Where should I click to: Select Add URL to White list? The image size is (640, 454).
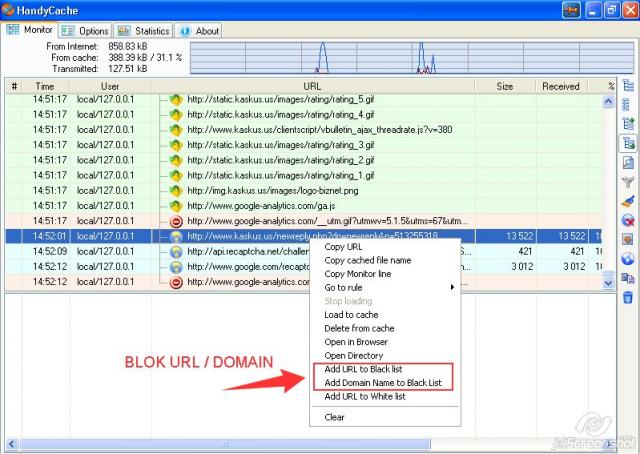pos(365,396)
